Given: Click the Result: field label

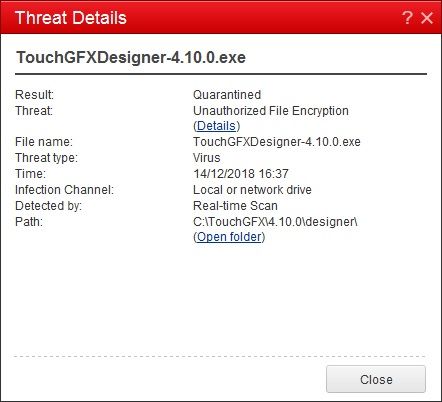Looking at the screenshot, I should pos(34,95).
